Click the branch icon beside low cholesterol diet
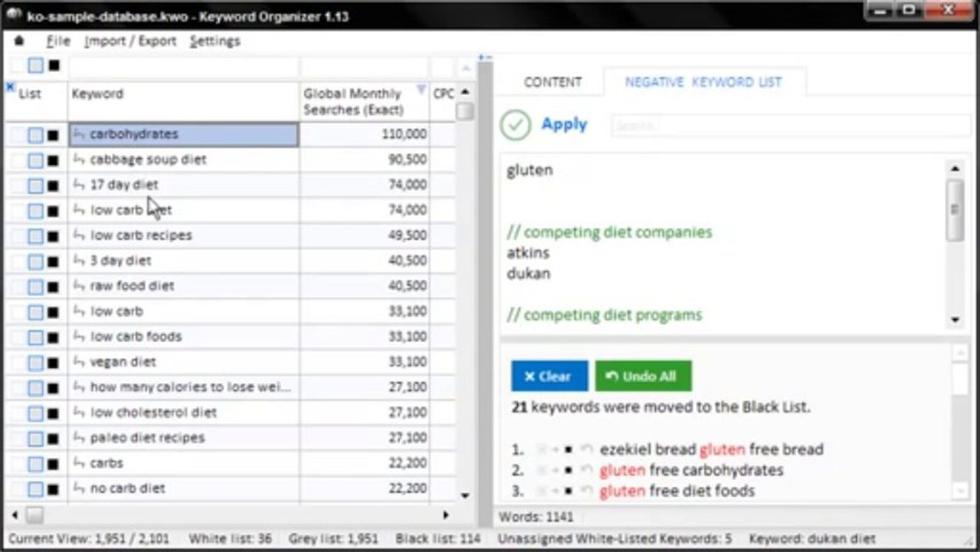 (79, 412)
